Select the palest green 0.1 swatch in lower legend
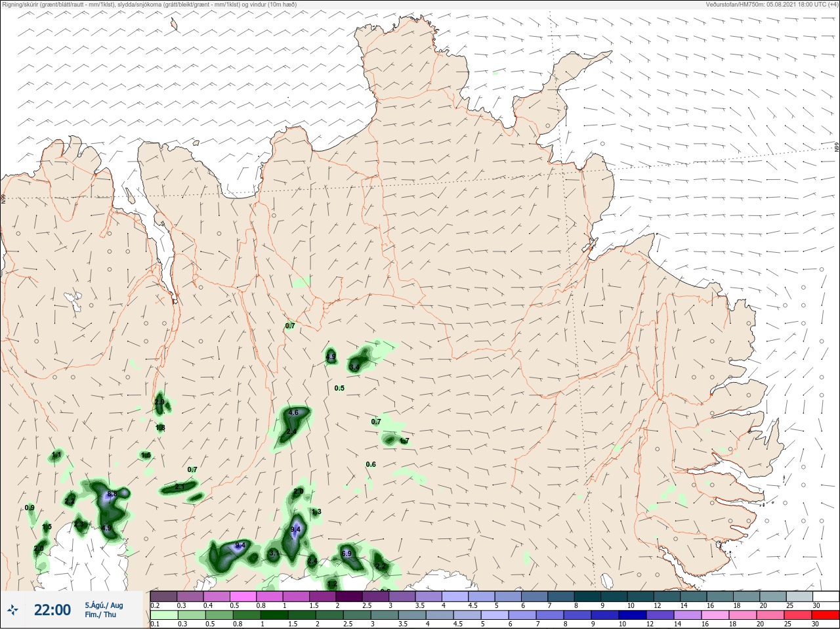Screen dimensions: 840x629 pos(163,615)
